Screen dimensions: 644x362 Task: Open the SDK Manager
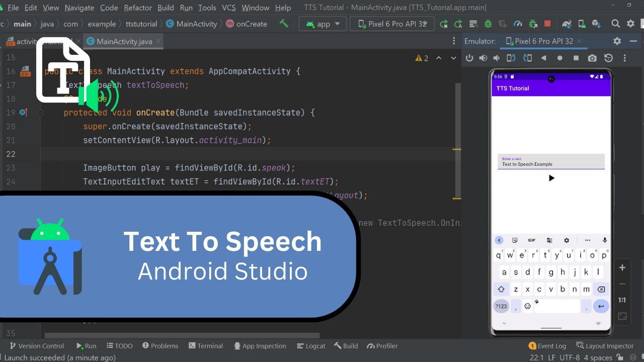click(x=596, y=24)
